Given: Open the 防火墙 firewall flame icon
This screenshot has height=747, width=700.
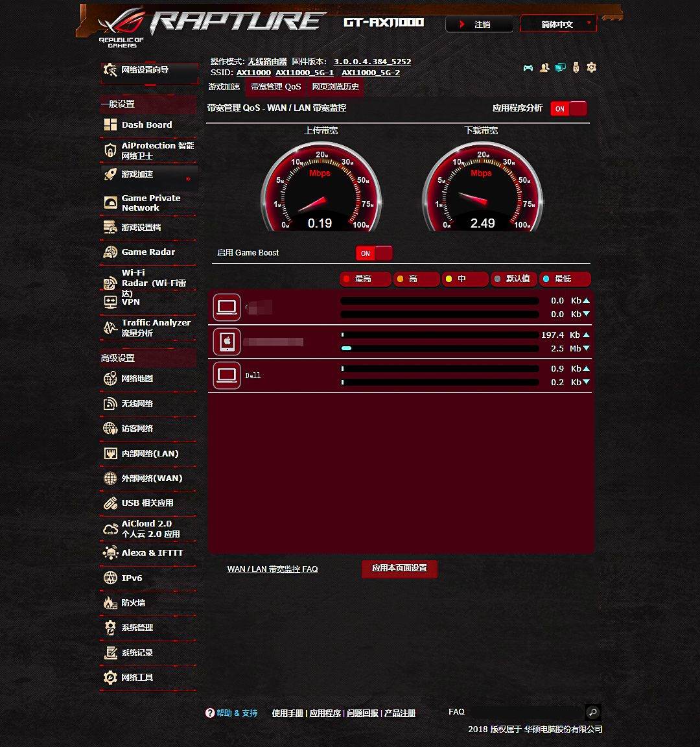Looking at the screenshot, I should point(110,602).
